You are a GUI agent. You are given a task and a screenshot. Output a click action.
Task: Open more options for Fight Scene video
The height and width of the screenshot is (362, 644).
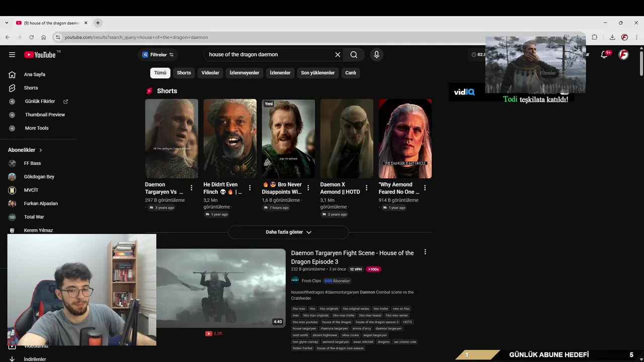click(425, 252)
